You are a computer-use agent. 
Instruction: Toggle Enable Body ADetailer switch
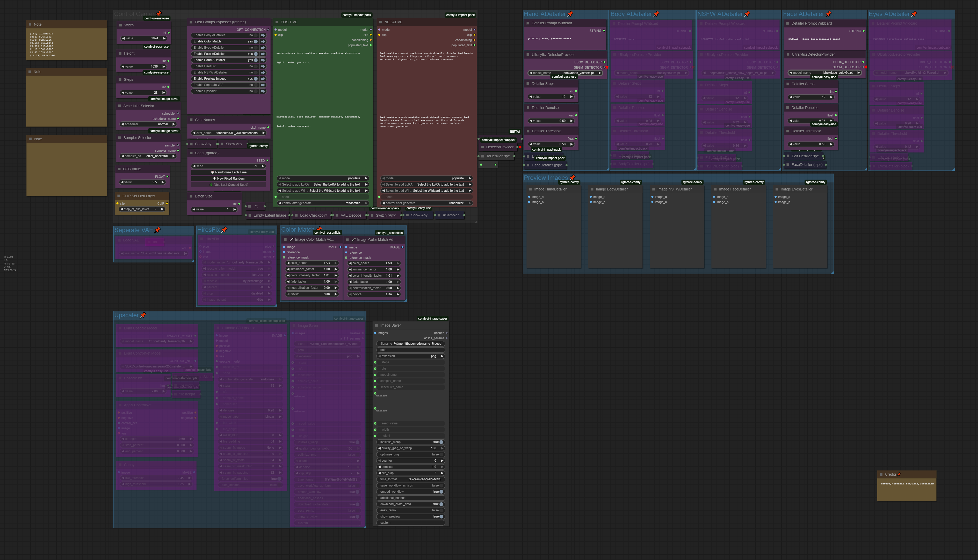click(x=256, y=35)
